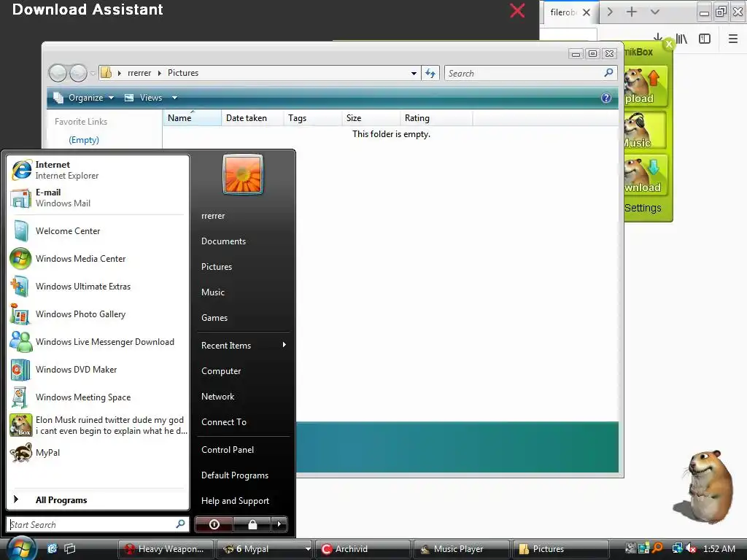Viewport: 747px width, 560px height.
Task: Click the Start menu lock button
Action: [x=252, y=524]
